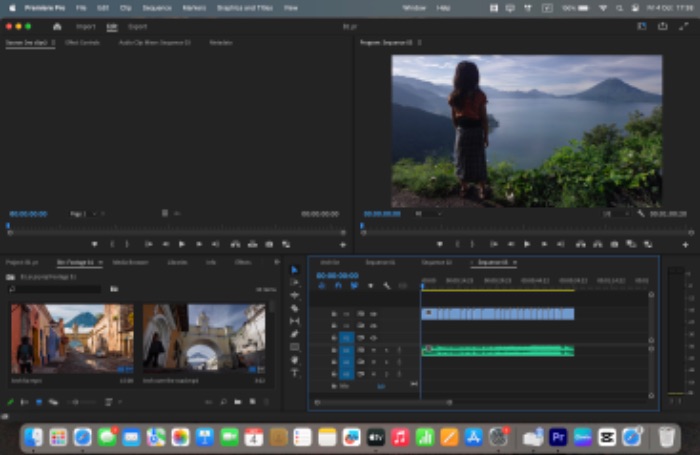The image size is (700, 455).
Task: Select the Slip tool
Action: tap(295, 321)
